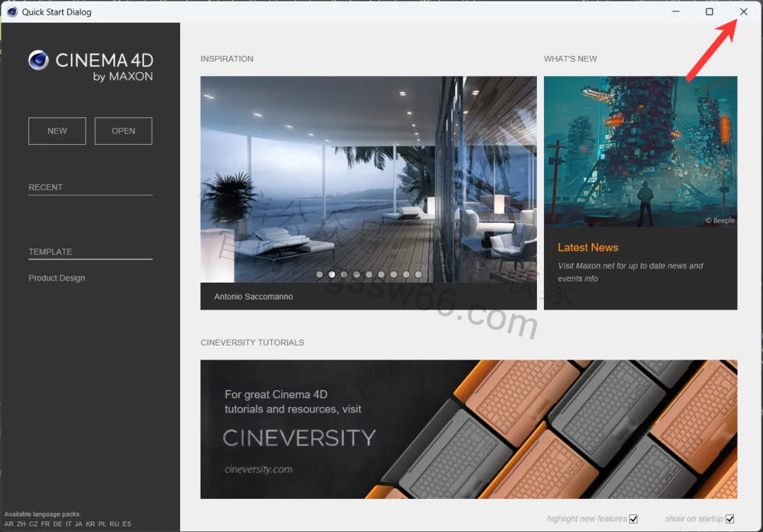Select the fourth carousel dot
This screenshot has height=532, width=763.
(x=357, y=275)
